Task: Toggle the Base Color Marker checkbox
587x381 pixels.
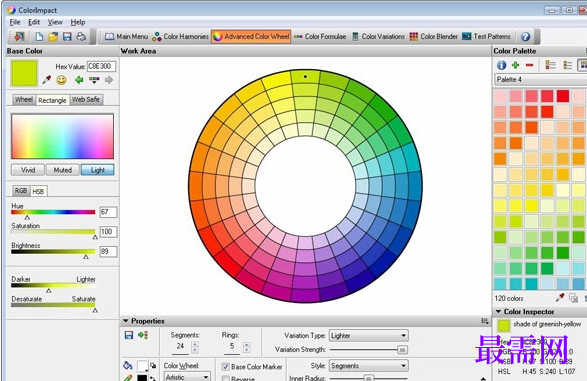Action: click(x=225, y=367)
